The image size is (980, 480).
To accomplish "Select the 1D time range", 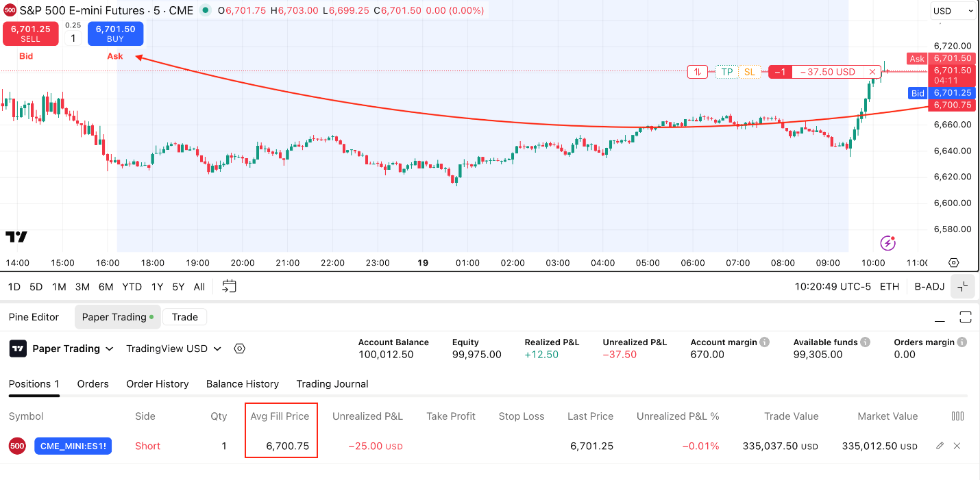I will (x=14, y=287).
